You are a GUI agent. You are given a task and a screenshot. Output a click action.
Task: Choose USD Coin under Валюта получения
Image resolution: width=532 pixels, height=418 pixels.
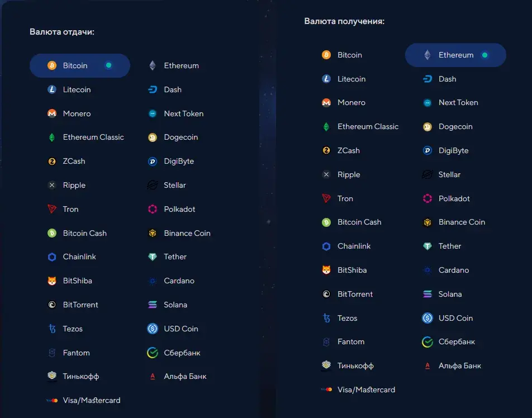click(447, 318)
